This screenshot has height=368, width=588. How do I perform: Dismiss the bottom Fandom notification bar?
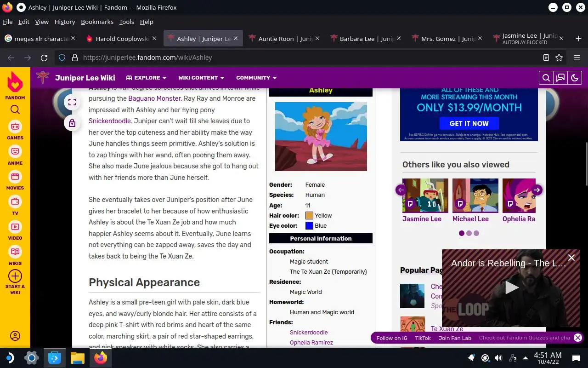(578, 338)
